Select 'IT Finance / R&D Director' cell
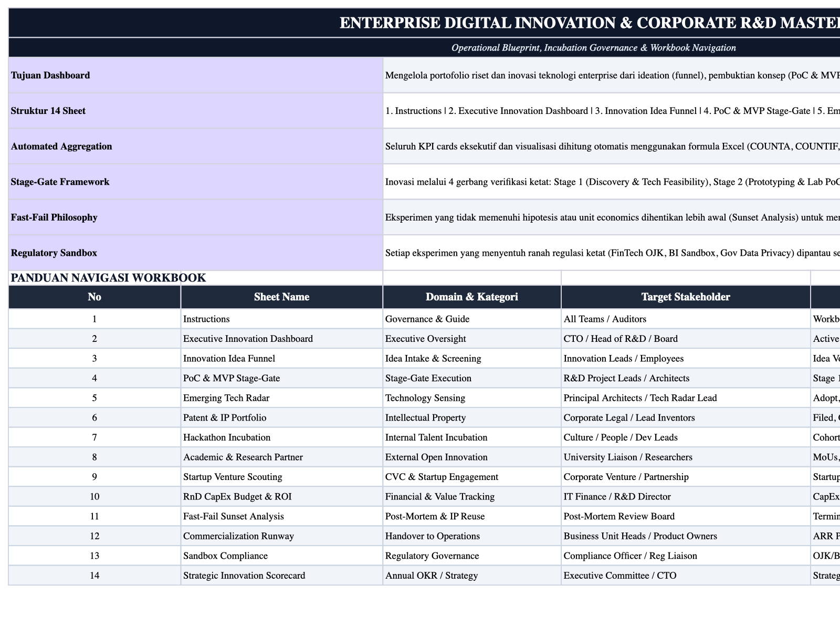Screen dimensions: 840x626 (686, 496)
